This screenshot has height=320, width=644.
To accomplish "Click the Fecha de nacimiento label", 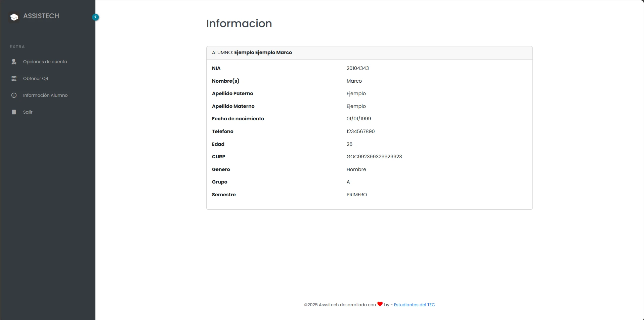I will [x=238, y=119].
